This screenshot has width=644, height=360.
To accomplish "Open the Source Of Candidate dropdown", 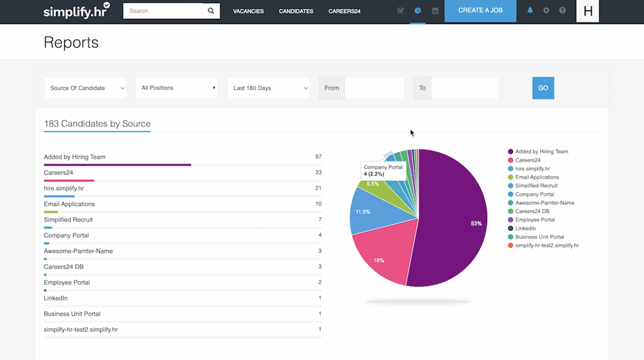I will [85, 88].
